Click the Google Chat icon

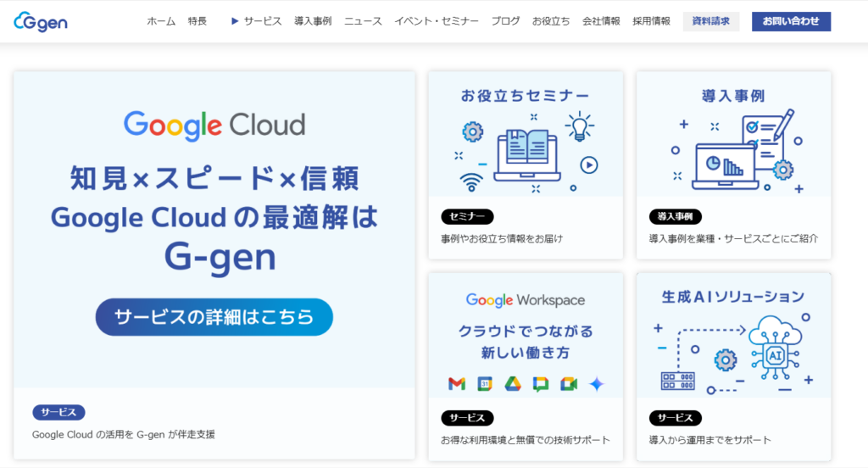click(x=541, y=384)
